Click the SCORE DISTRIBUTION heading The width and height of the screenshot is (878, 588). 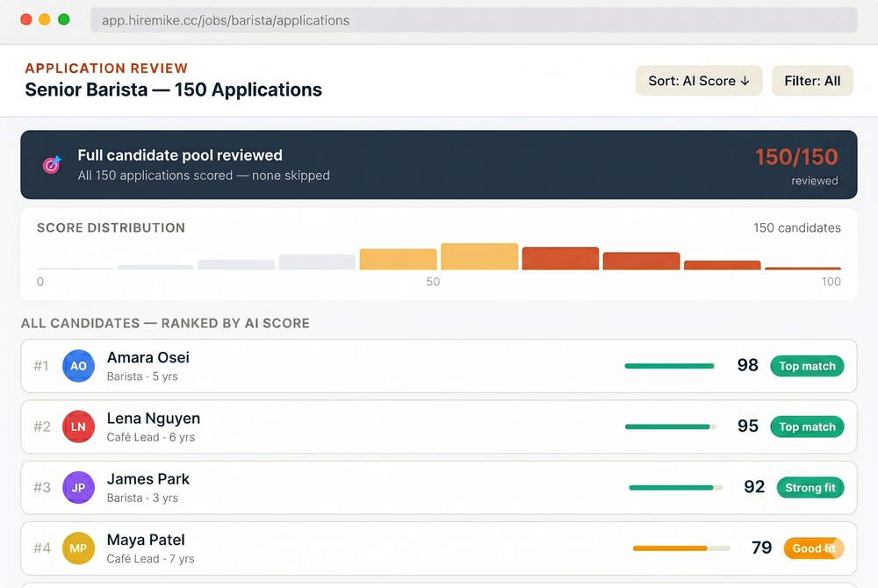[x=111, y=227]
